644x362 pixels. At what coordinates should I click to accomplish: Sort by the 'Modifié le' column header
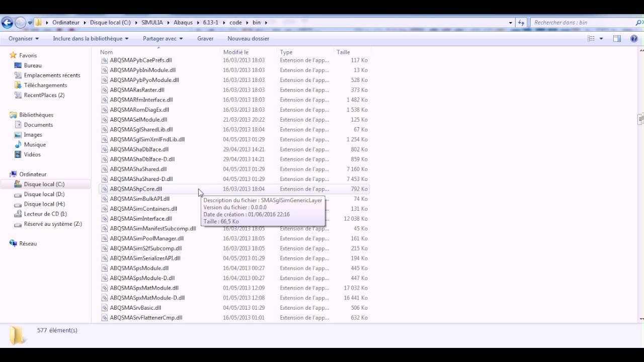(x=249, y=52)
